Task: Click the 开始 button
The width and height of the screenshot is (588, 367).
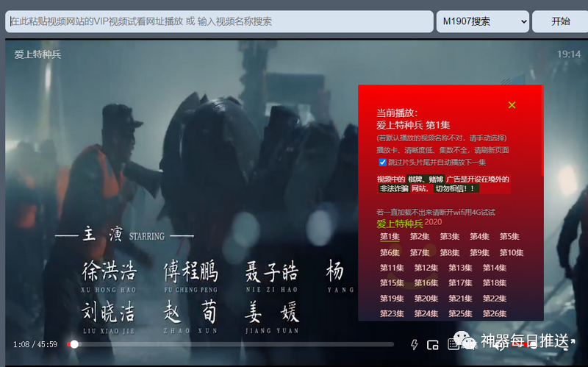Action: [x=560, y=21]
